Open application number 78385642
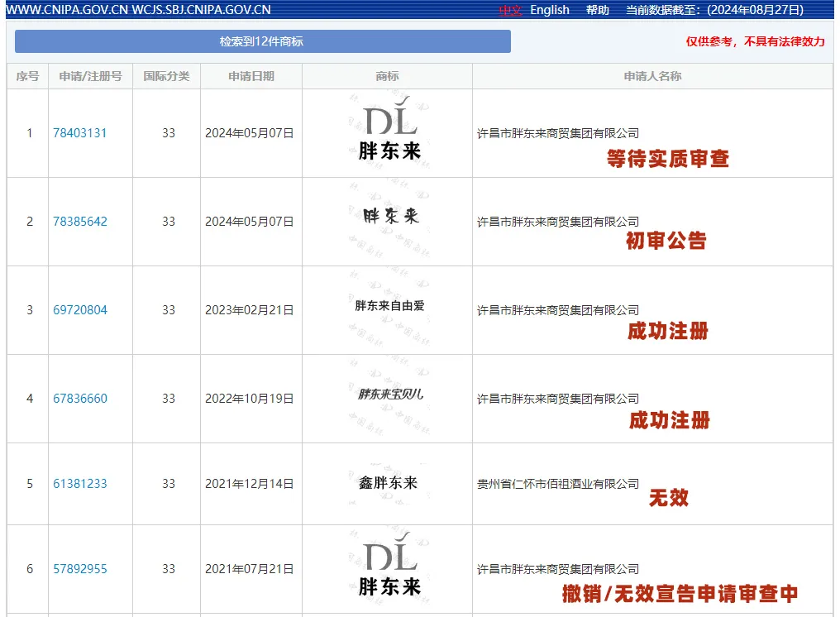Image resolution: width=840 pixels, height=617 pixels. point(80,222)
